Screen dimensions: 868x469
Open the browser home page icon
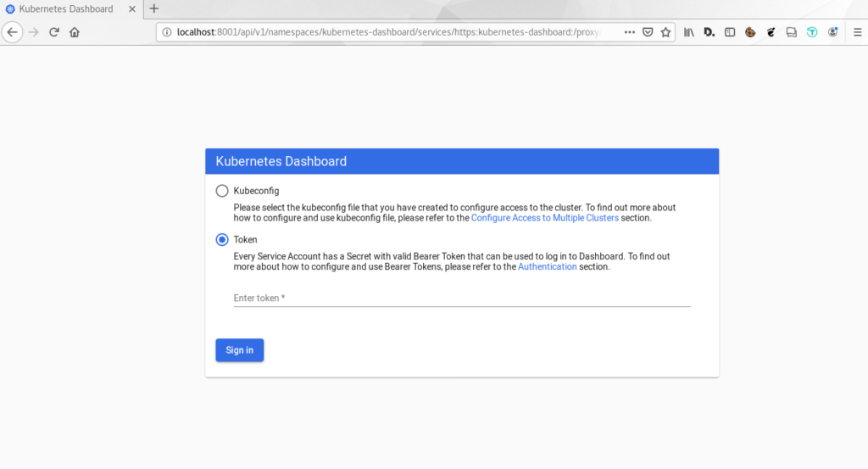pyautogui.click(x=75, y=32)
